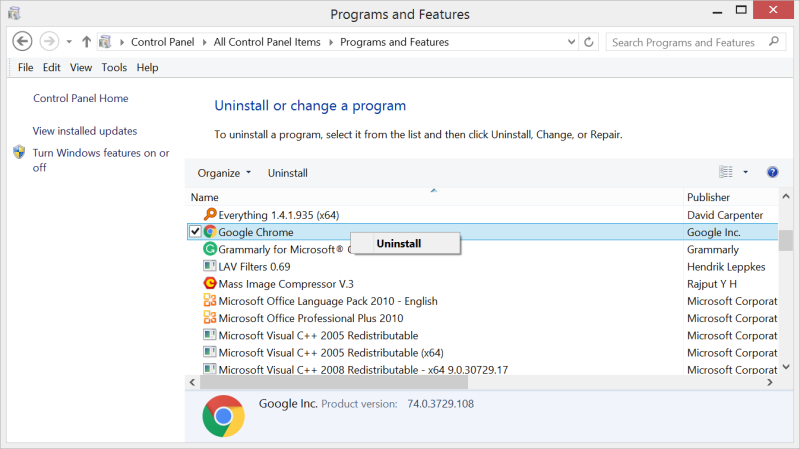Click Office Professional Plus 2010 icon
The width and height of the screenshot is (800, 449).
(x=210, y=318)
